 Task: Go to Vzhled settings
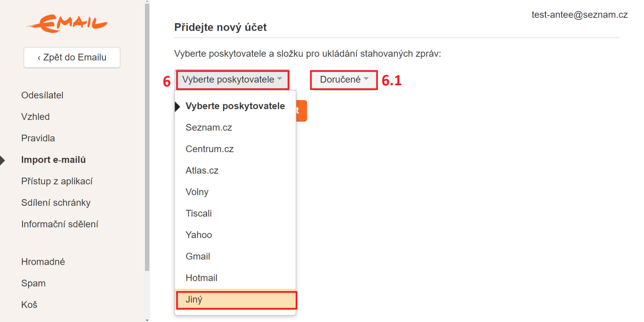[x=35, y=117]
